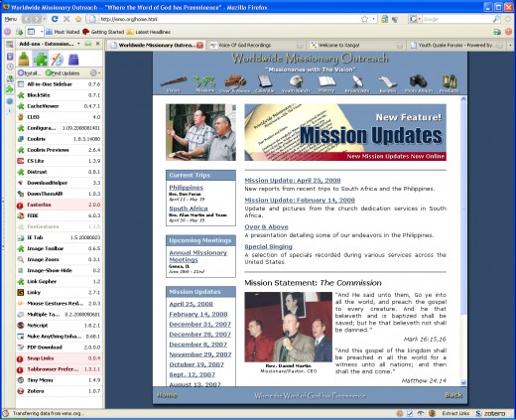Open the Bulletin scroll icon

click(388, 84)
